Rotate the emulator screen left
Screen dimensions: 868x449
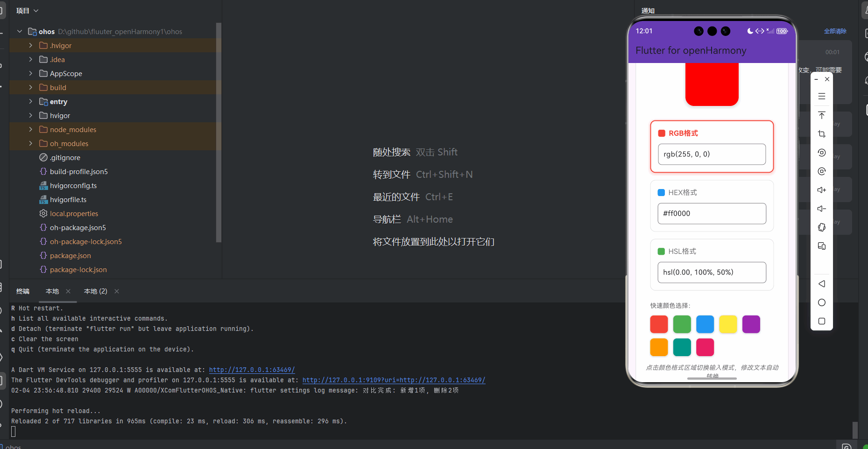coord(822,153)
